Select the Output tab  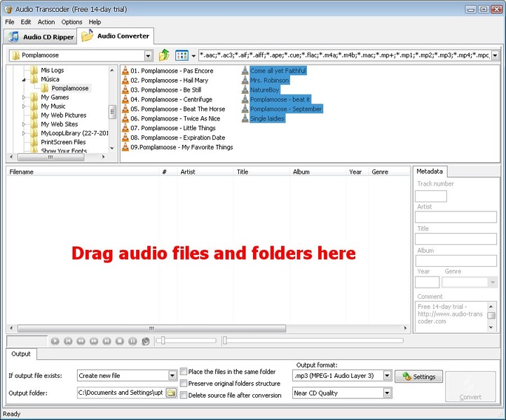(x=21, y=353)
